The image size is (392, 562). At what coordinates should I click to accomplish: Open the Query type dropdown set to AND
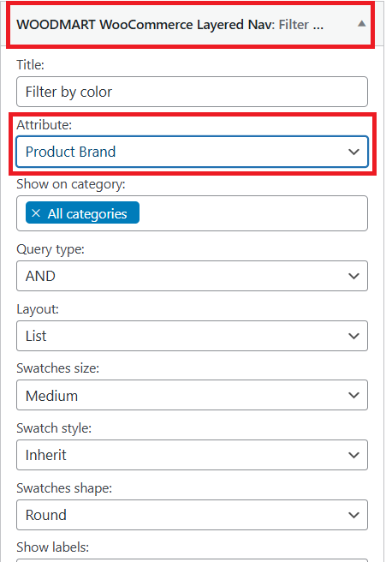click(192, 276)
